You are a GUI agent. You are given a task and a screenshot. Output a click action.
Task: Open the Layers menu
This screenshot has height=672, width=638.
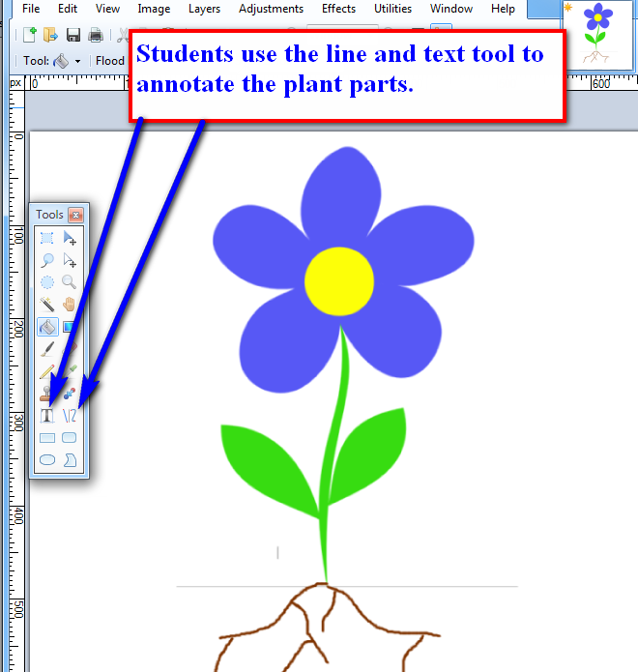pyautogui.click(x=204, y=9)
